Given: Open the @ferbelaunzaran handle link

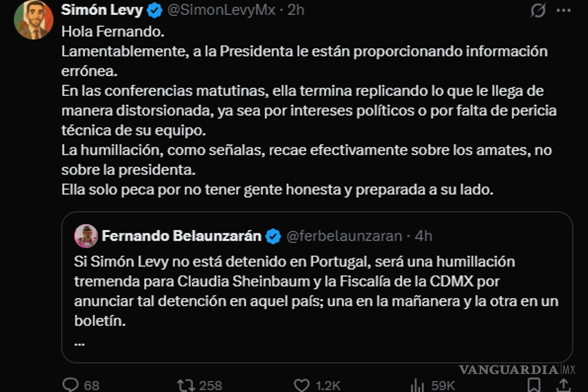Looking at the screenshot, I should [x=343, y=236].
